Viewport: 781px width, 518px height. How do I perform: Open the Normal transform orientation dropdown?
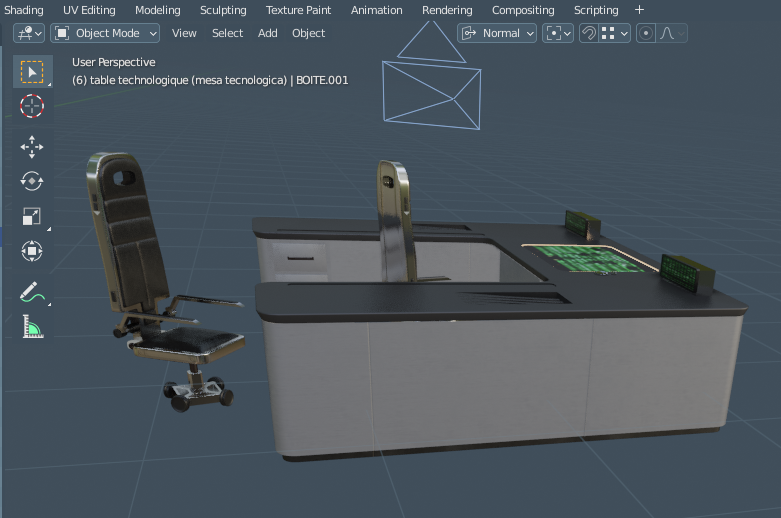(497, 33)
